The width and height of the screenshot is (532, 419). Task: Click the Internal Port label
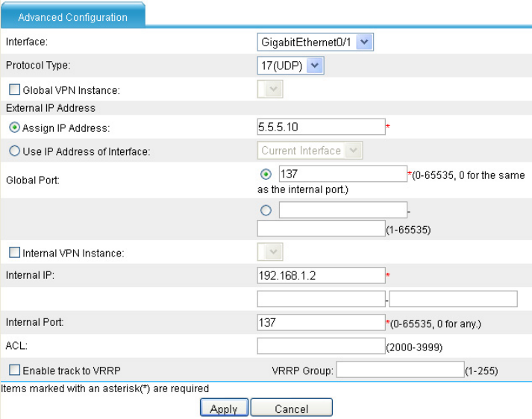[x=34, y=322]
